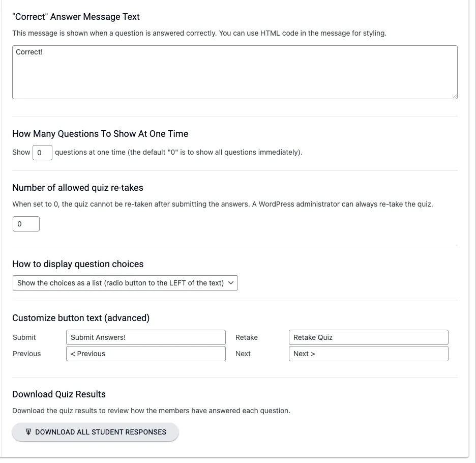Image resolution: width=476 pixels, height=463 pixels.
Task: Click the questions-at-one-time number field
Action: (42, 152)
